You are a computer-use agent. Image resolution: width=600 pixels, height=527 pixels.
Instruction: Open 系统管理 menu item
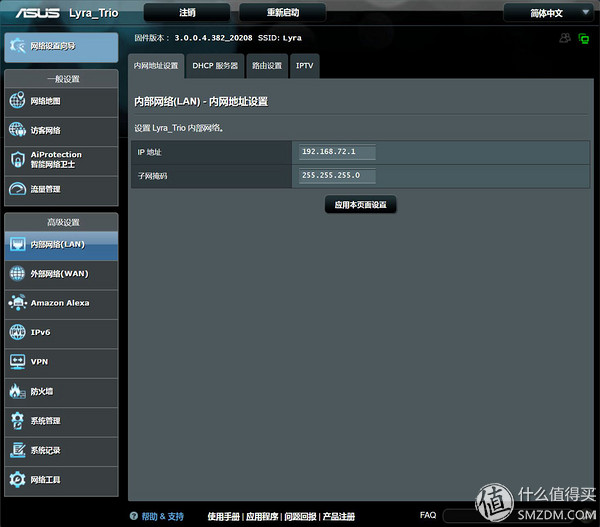pos(61,421)
